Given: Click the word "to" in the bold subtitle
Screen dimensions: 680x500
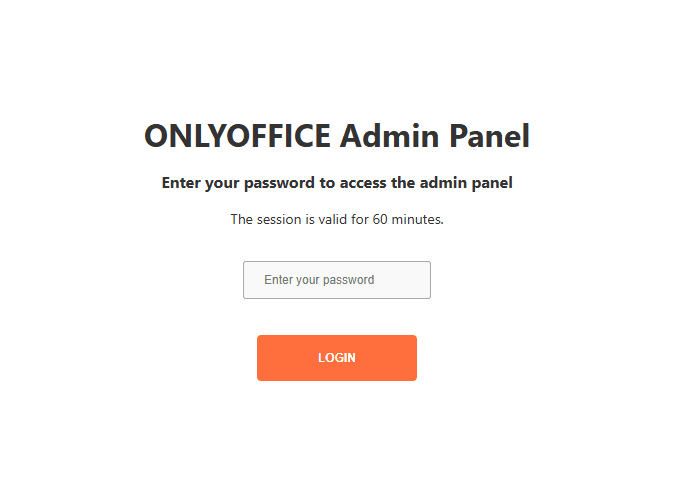Looking at the screenshot, I should 323,184.
